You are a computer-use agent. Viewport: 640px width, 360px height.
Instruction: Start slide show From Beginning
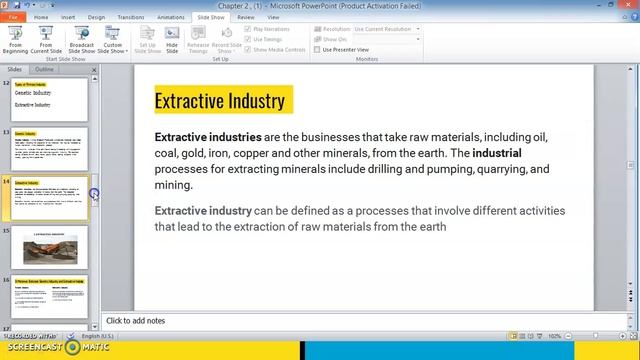15,40
